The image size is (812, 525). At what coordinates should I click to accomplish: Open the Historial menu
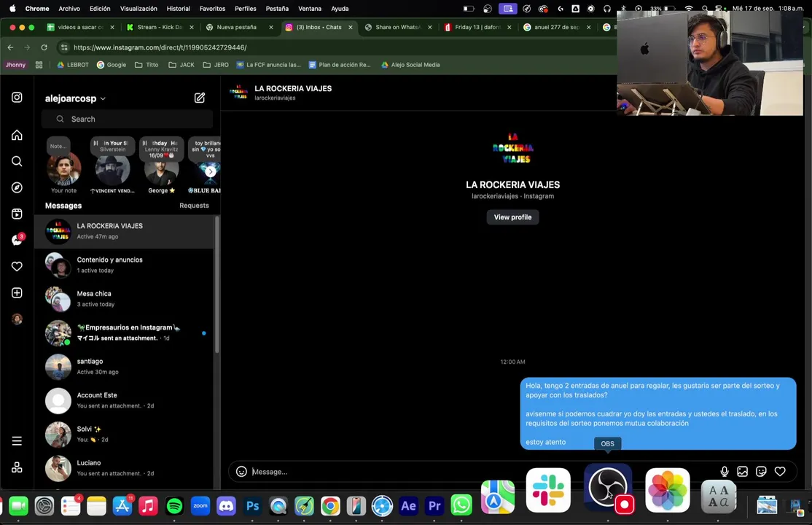(x=178, y=8)
